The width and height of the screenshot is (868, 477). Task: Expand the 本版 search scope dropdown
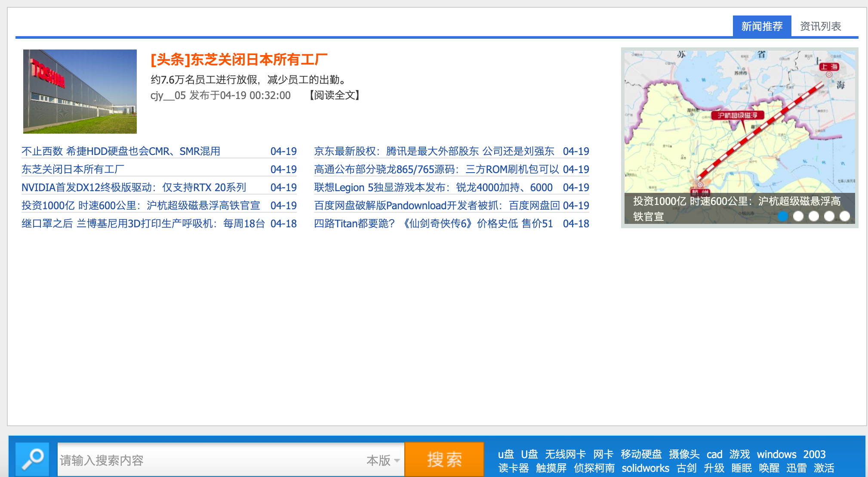pos(383,460)
